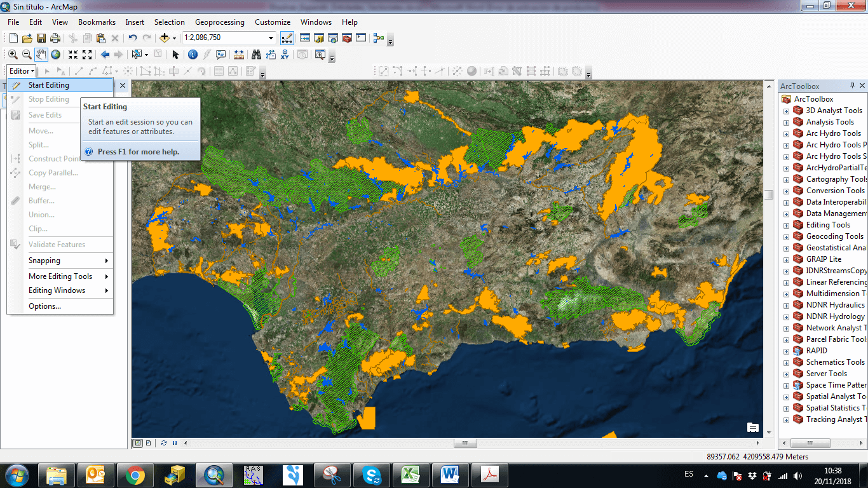868x488 pixels.
Task: Open the Go To XY tool
Action: tap(285, 55)
